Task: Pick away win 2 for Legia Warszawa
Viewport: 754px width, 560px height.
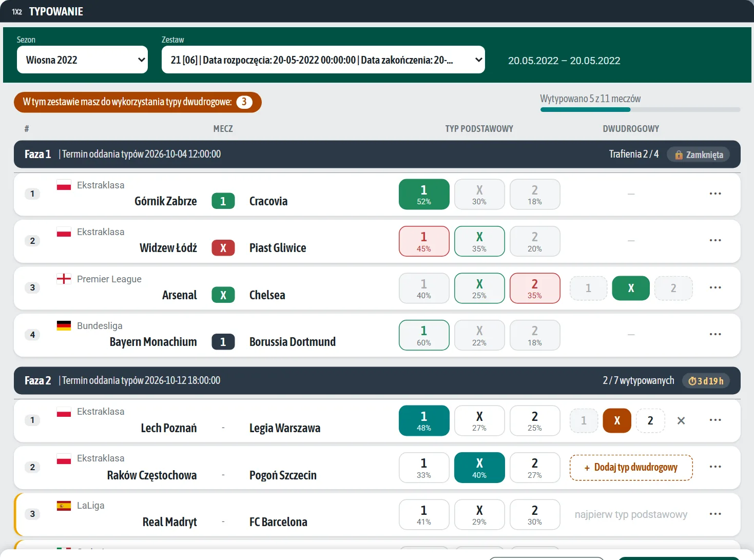Action: (535, 420)
